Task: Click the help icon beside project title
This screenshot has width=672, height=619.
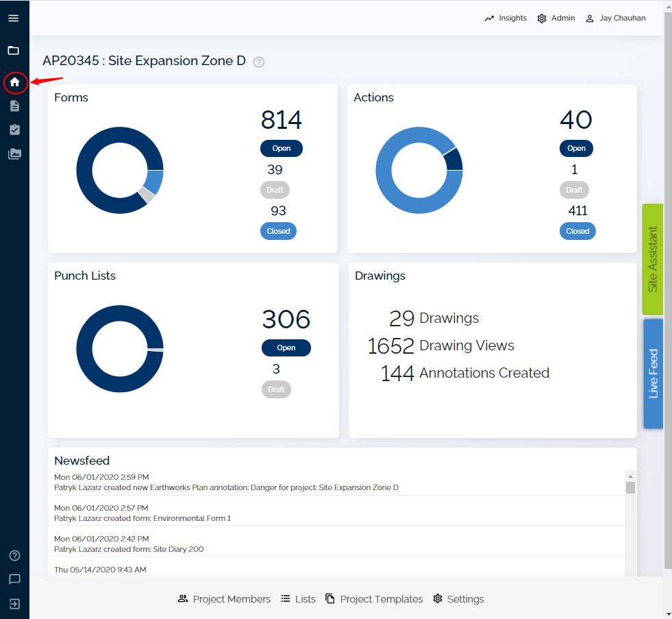Action: [259, 62]
